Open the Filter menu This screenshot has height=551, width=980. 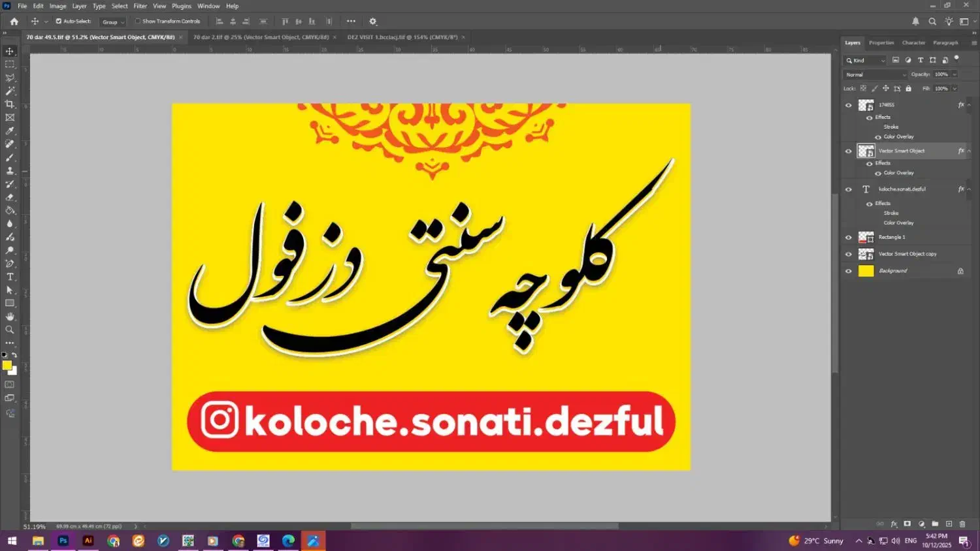coord(140,6)
